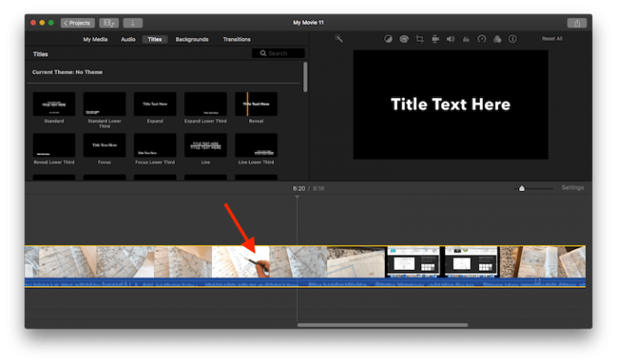The height and width of the screenshot is (364, 617).
Task: Click the titles Search field
Action: pos(278,53)
